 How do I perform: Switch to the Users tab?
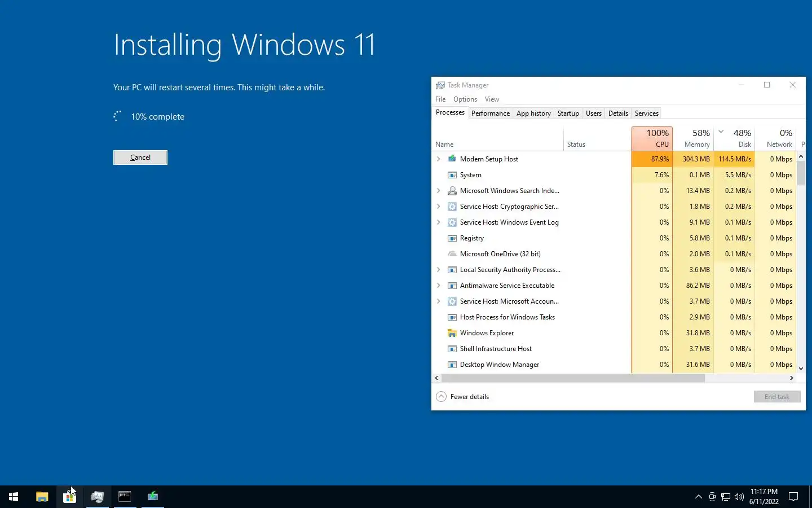click(x=594, y=113)
